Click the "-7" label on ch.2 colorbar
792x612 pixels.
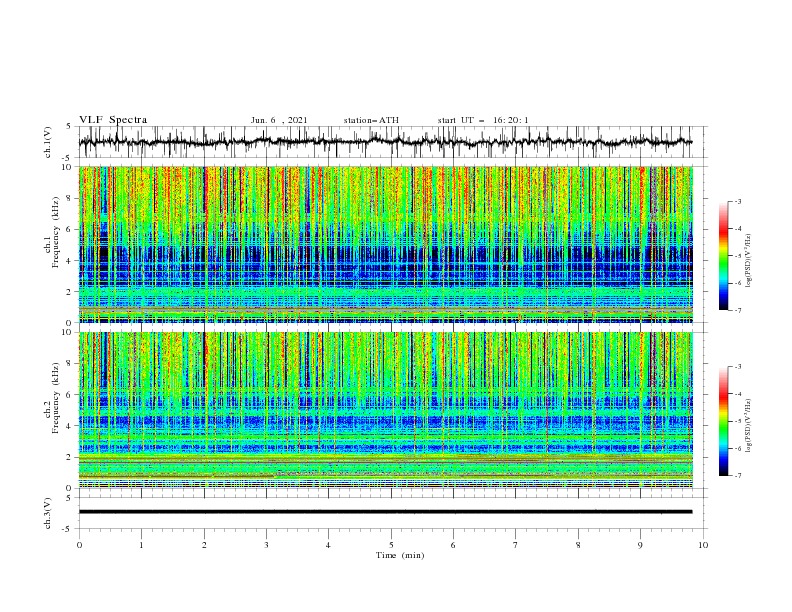(x=737, y=476)
